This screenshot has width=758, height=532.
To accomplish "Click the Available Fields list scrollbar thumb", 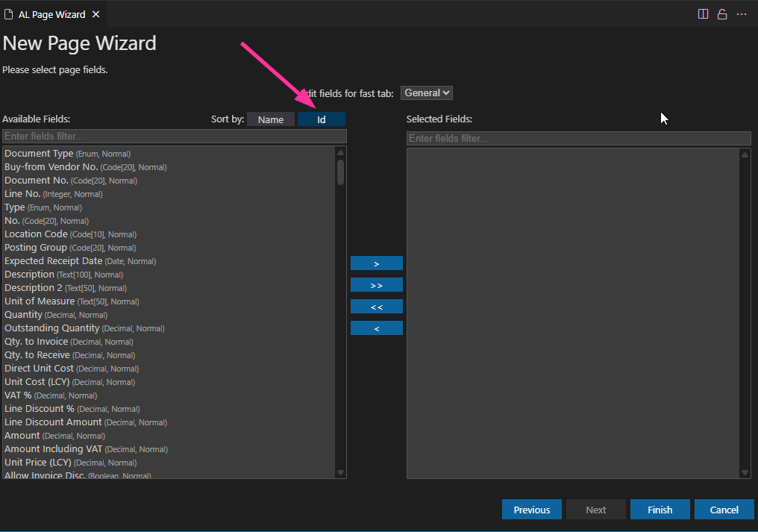I will coord(340,172).
